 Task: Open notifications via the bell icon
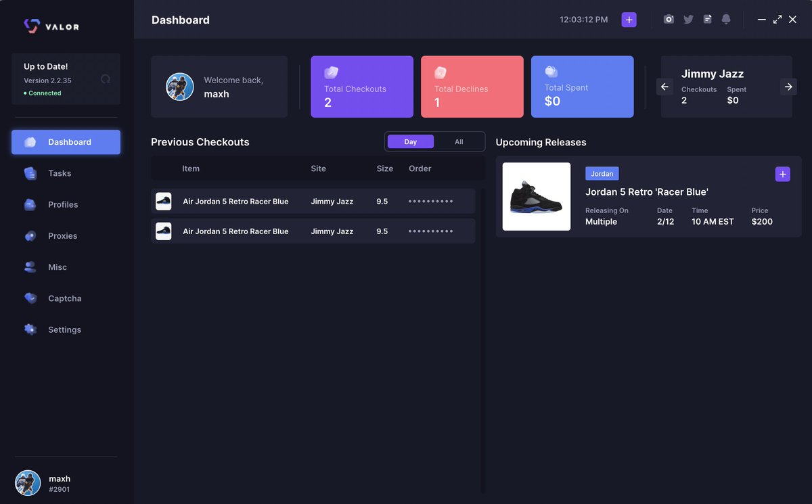coord(726,19)
